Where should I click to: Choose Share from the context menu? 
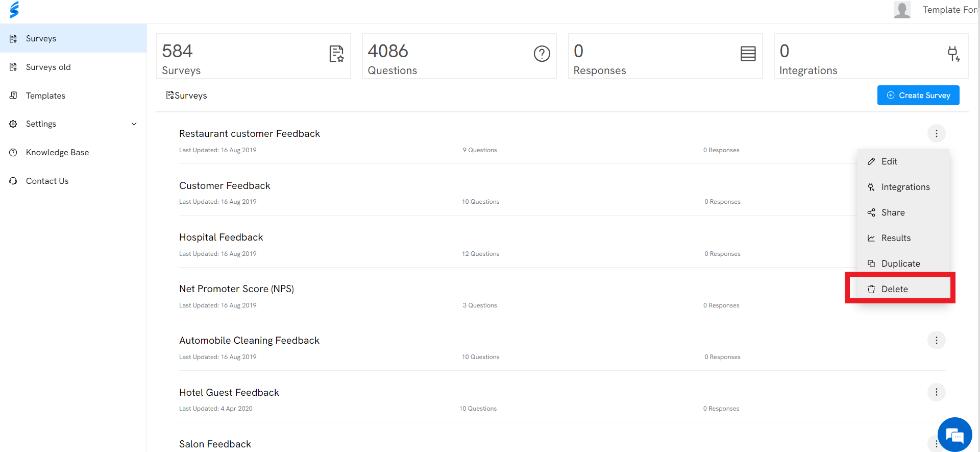pos(903,212)
